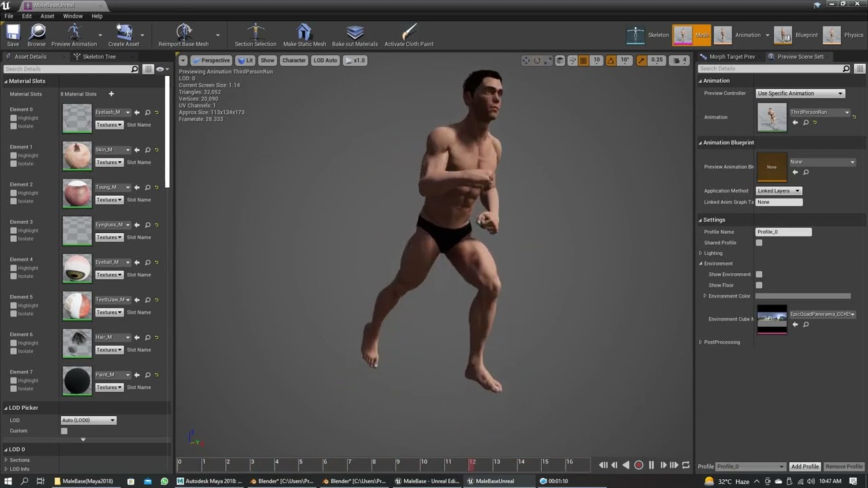868x488 pixels.
Task: Click the Environment Color swatch bar
Action: tap(803, 296)
